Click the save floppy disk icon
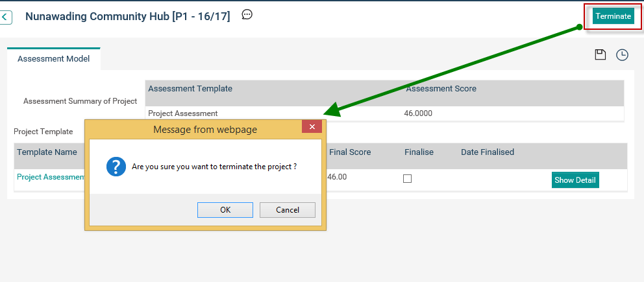644x282 pixels. coord(601,54)
